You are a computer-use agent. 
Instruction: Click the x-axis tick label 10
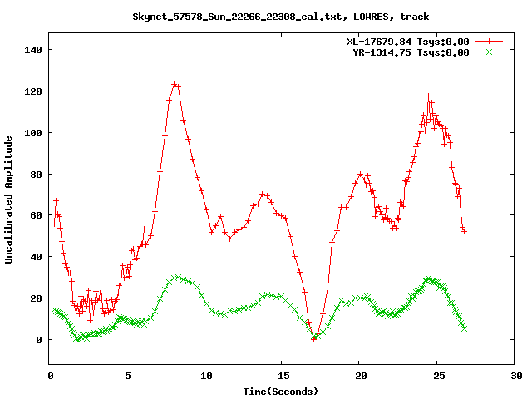click(x=206, y=376)
